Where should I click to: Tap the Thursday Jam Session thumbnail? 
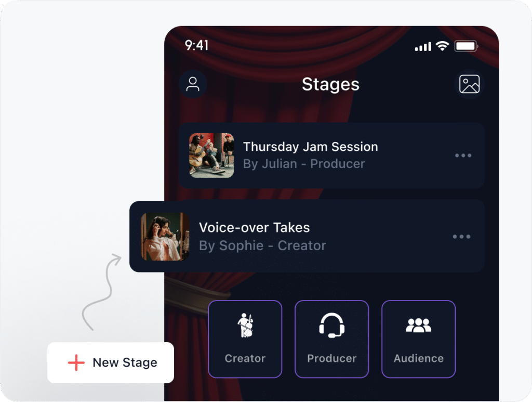(x=211, y=155)
